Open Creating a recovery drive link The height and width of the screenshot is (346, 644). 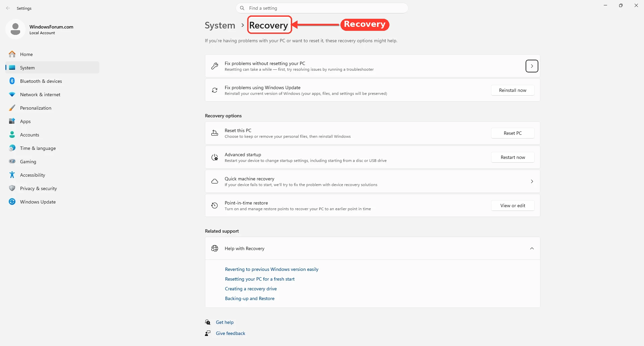pos(251,289)
